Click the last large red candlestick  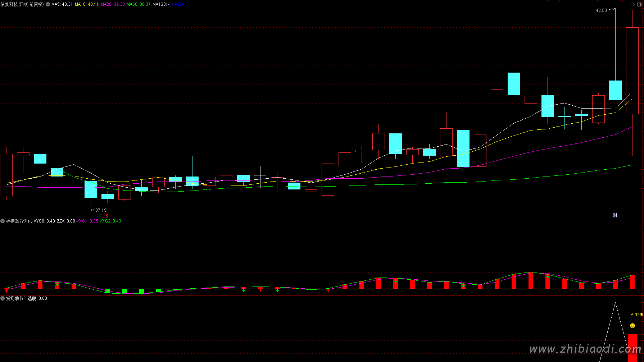(x=632, y=71)
